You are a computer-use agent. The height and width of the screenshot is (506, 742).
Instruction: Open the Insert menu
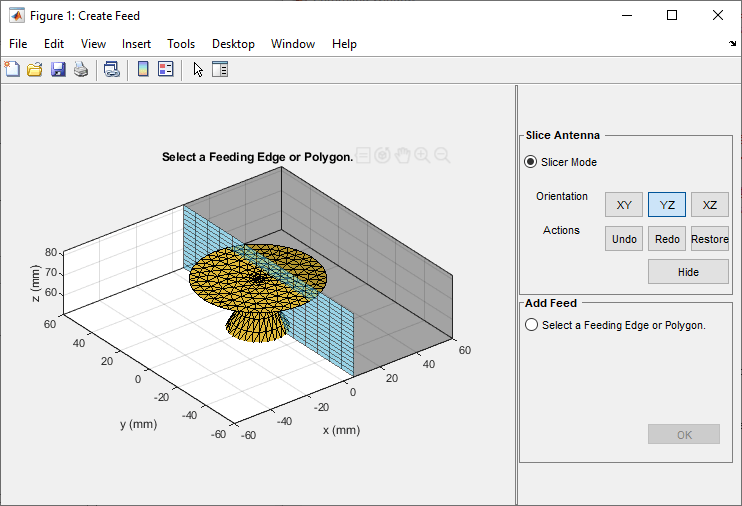coord(136,44)
